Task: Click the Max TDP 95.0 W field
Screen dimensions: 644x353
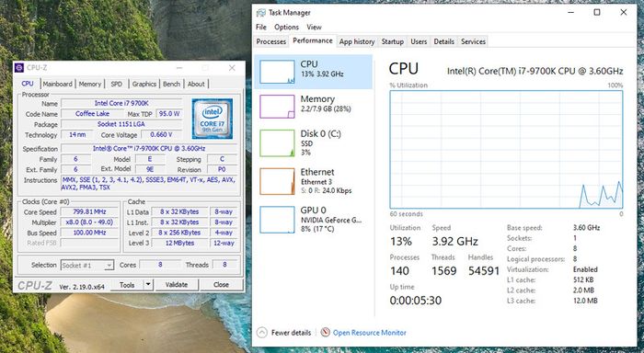Action: pos(169,113)
